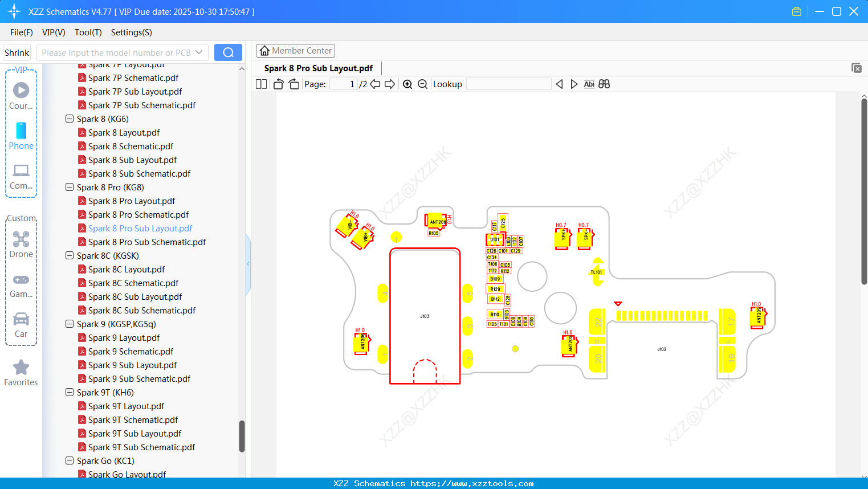
Task: Toggle two-page view mode
Action: (x=260, y=84)
